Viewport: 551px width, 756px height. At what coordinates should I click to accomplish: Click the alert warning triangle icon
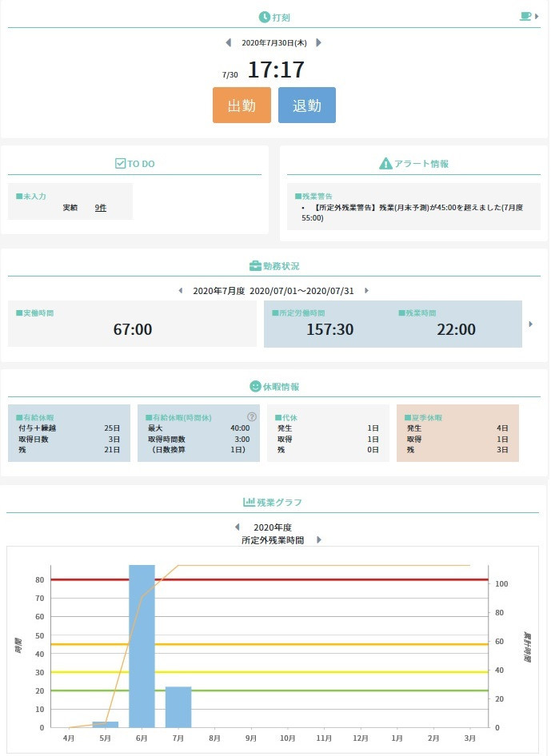point(385,163)
